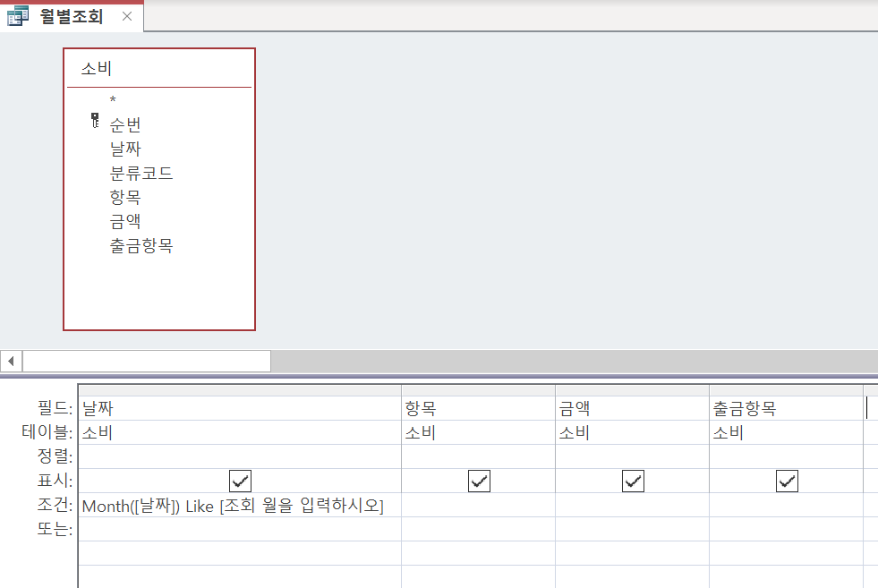Viewport: 878px width, 588px height.
Task: Click the left scroll arrow of horizontal scrollbar
Action: (11, 361)
